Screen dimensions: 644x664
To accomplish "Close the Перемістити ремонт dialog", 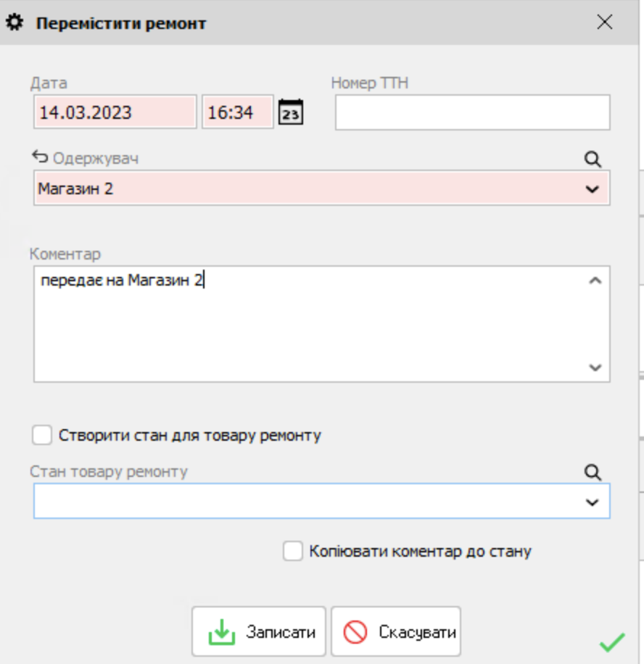I will 604,20.
